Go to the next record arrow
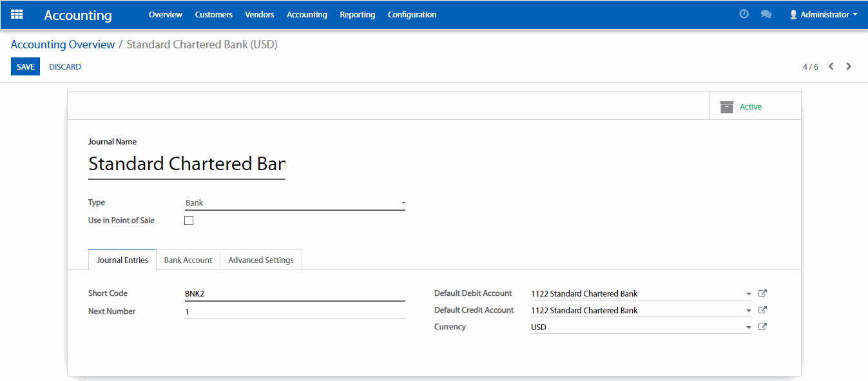This screenshot has width=868, height=381. 849,66
